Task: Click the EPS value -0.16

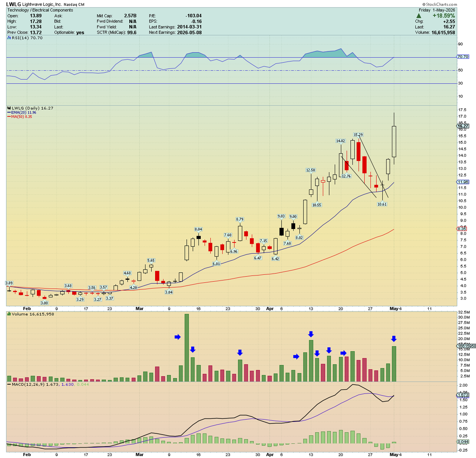Action: (x=196, y=21)
